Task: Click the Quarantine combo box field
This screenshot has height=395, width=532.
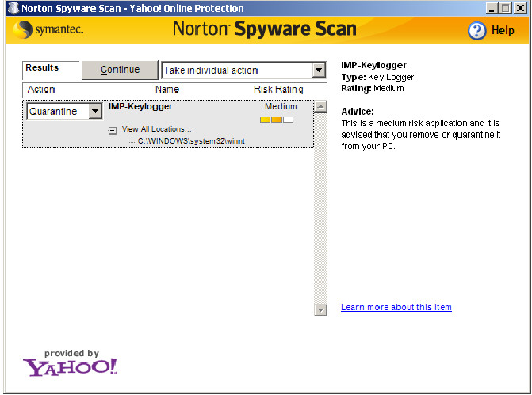Action: [64, 111]
